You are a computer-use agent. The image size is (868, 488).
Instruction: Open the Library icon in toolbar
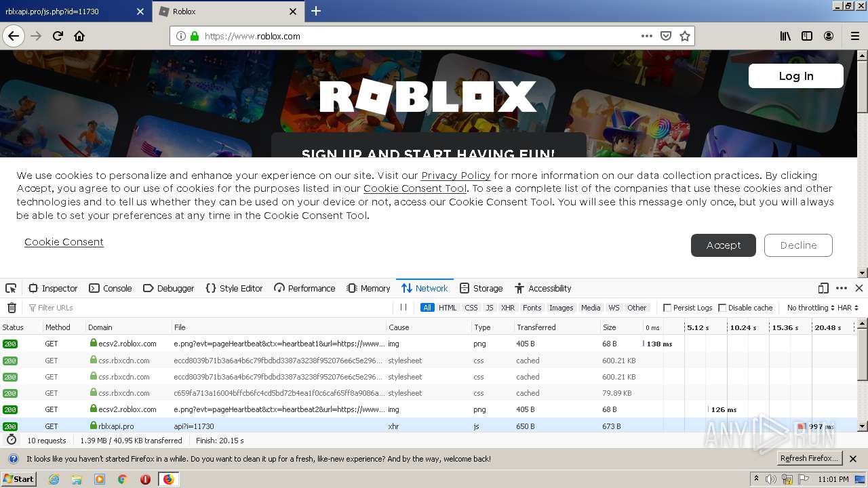(x=785, y=36)
